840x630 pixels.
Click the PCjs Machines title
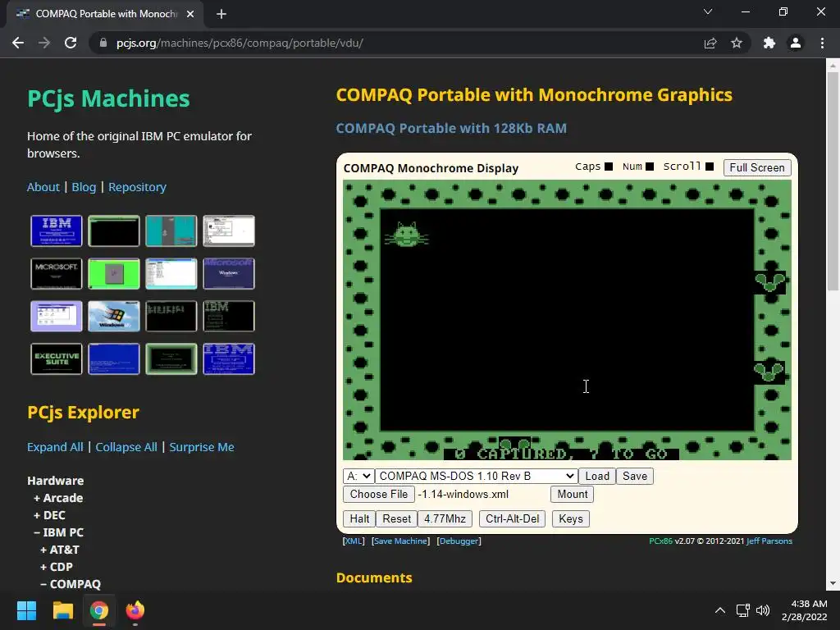coord(109,98)
